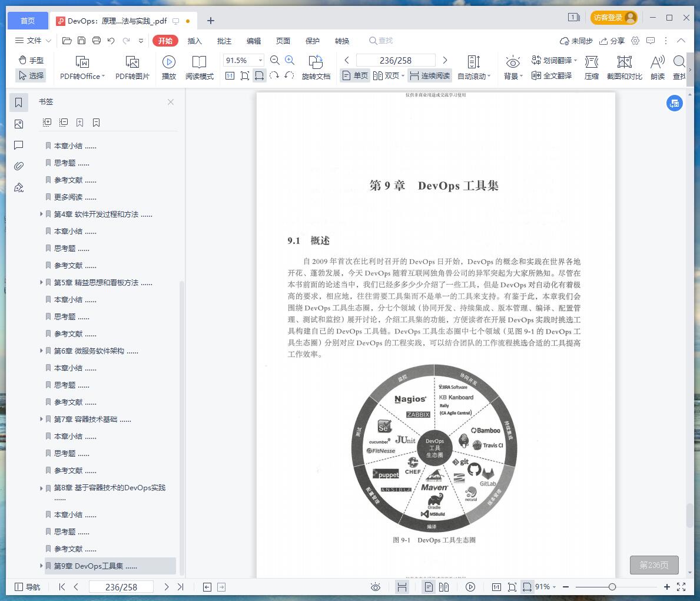
Task: Select the 插入 ribbon tab
Action: click(195, 41)
